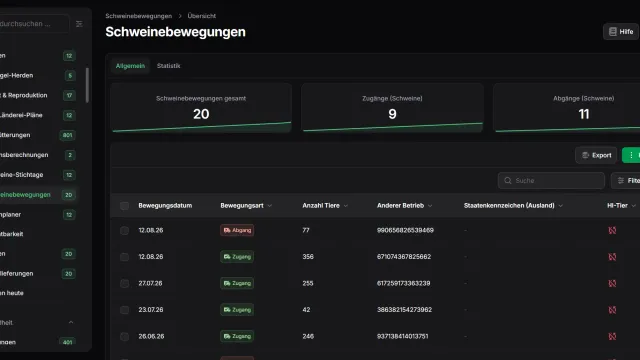Select the 23.07.26 row checkbox
Viewport: 640px width, 360px height.
(124, 310)
